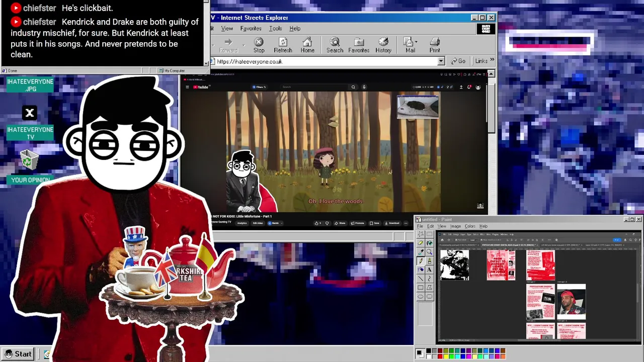Select the Pick Color eyedropper tool

[421, 251]
